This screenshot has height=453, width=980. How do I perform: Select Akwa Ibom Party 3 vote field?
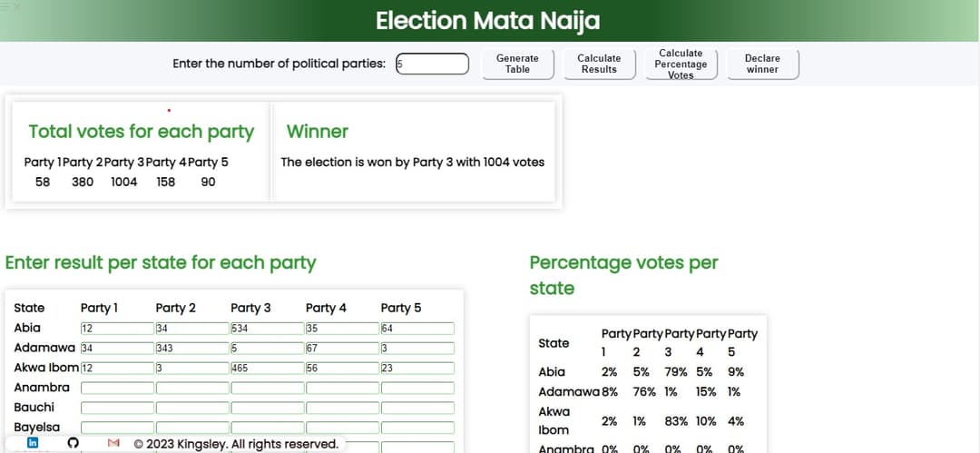click(268, 369)
